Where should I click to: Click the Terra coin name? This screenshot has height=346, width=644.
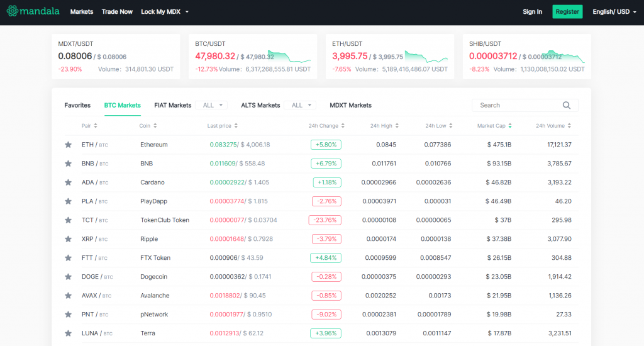(147, 333)
